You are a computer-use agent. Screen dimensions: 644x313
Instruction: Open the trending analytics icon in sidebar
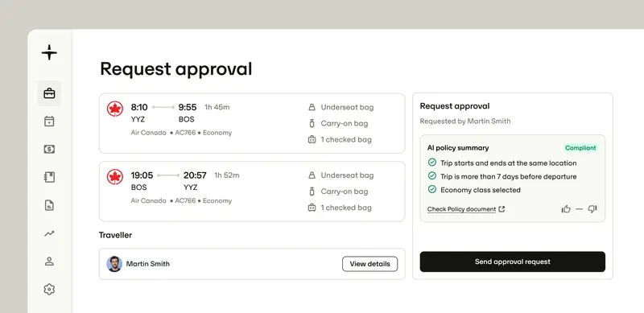coord(49,233)
